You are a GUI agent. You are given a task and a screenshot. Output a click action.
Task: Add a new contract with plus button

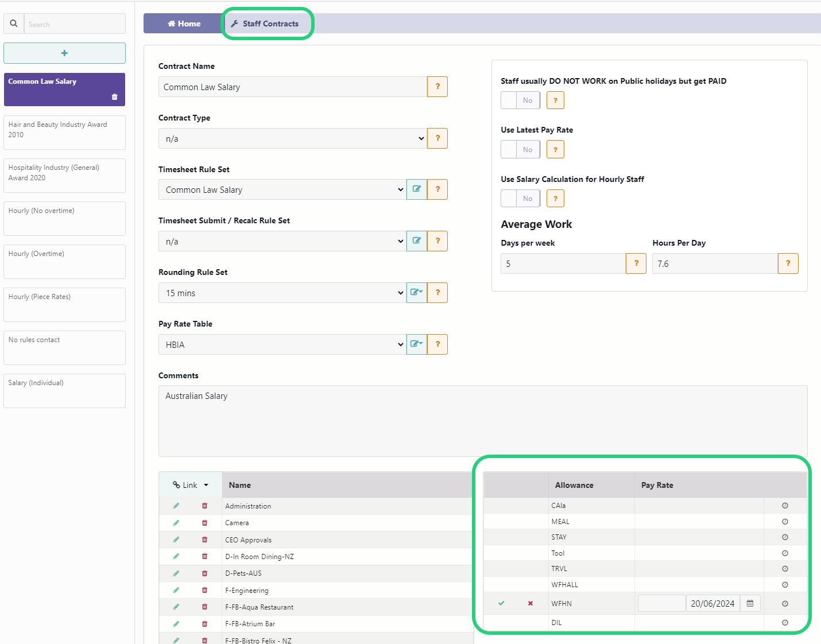pos(64,53)
